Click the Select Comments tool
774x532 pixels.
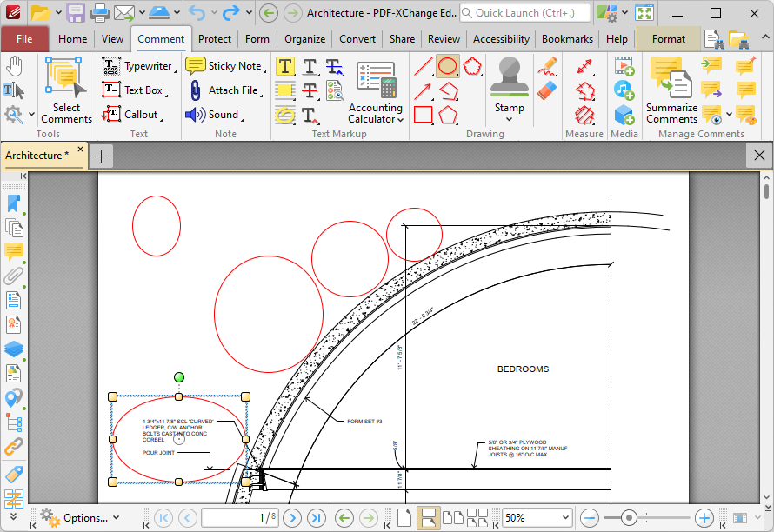tap(66, 90)
